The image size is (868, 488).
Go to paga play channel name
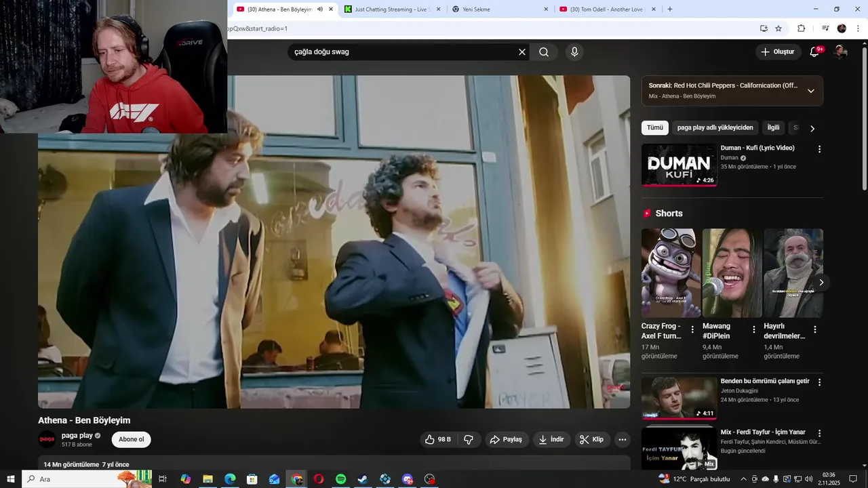click(x=77, y=436)
